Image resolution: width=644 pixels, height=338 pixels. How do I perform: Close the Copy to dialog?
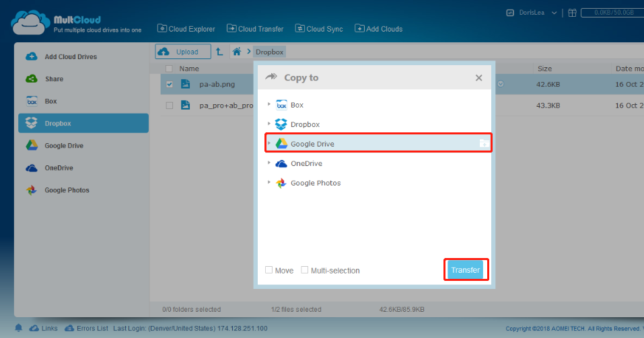(x=478, y=77)
